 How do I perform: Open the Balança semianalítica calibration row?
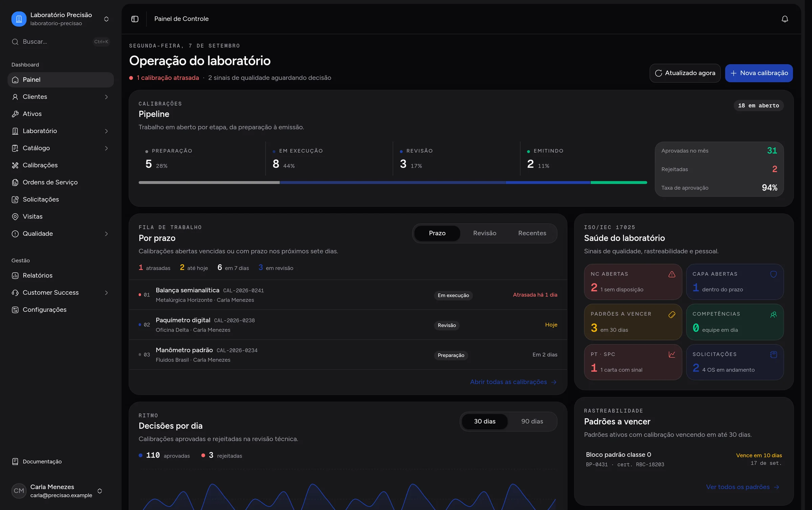tap(348, 295)
